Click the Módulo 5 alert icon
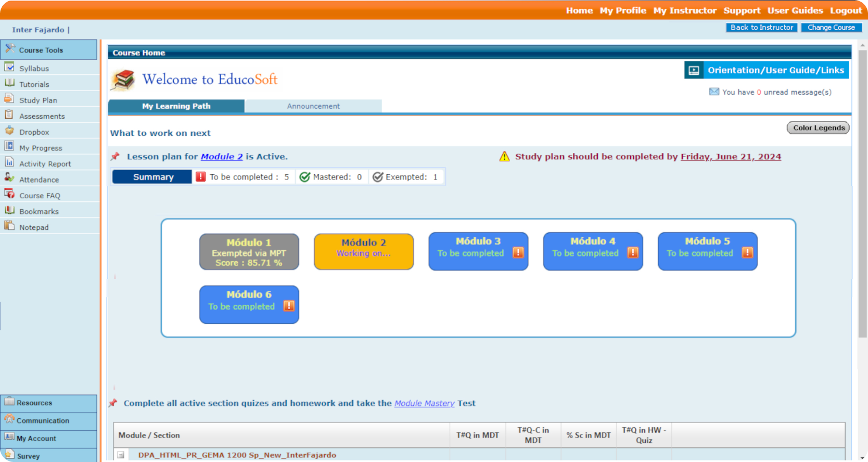This screenshot has width=868, height=462. (747, 253)
